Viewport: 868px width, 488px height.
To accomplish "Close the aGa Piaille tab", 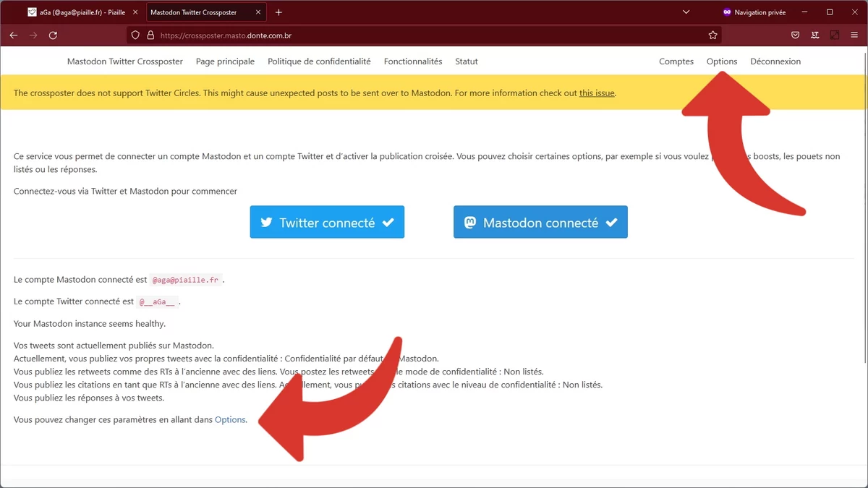I will (x=135, y=12).
